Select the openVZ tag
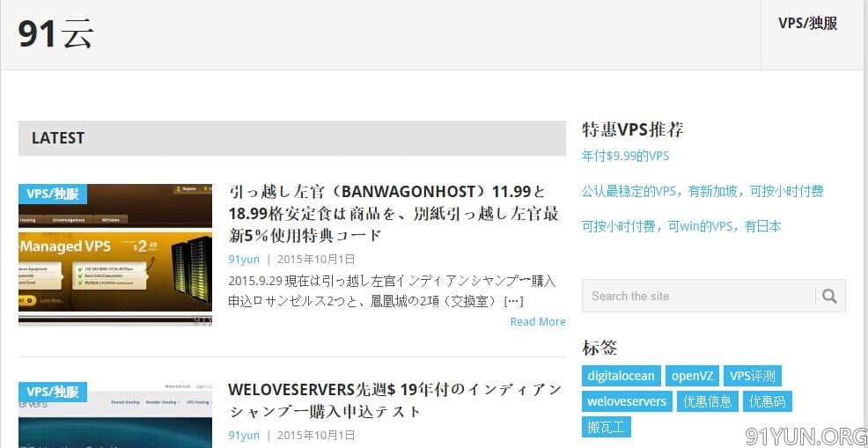This screenshot has height=448, width=868. (692, 376)
